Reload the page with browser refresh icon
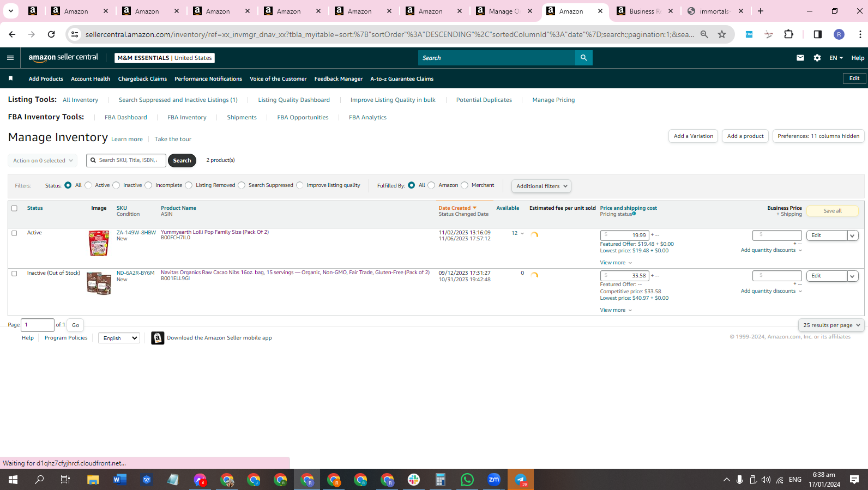The width and height of the screenshot is (868, 490). [x=51, y=34]
